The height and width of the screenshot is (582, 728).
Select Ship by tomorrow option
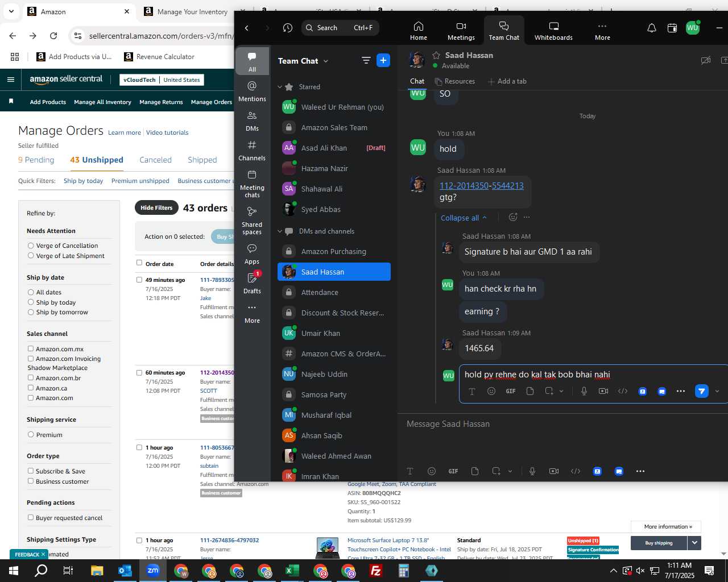31,312
